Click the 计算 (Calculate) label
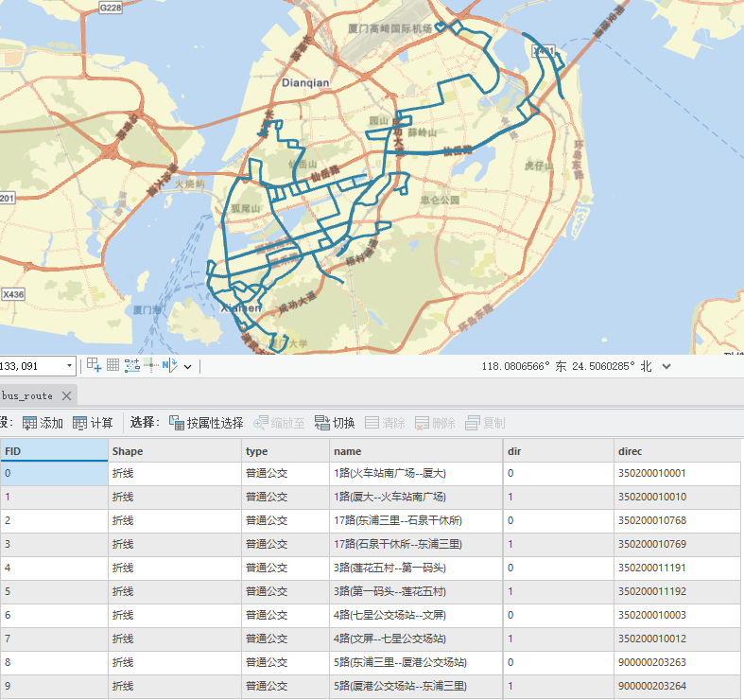The image size is (744, 700). (x=101, y=423)
